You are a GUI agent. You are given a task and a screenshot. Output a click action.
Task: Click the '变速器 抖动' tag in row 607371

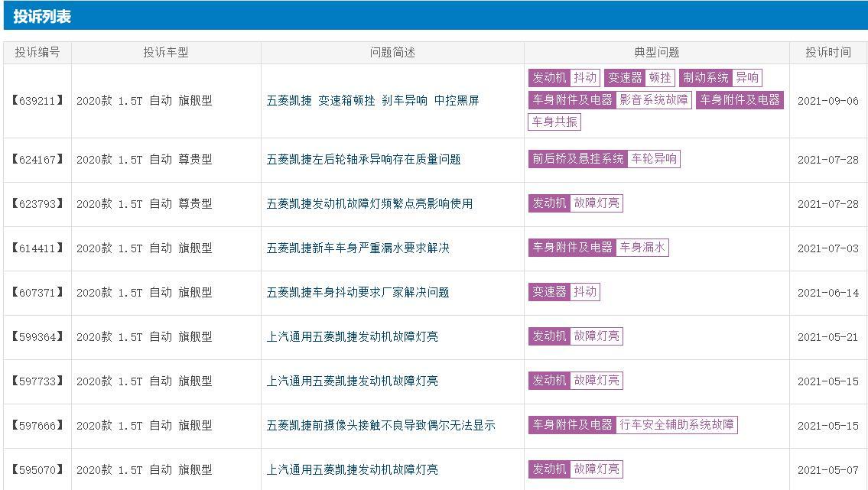click(x=564, y=291)
